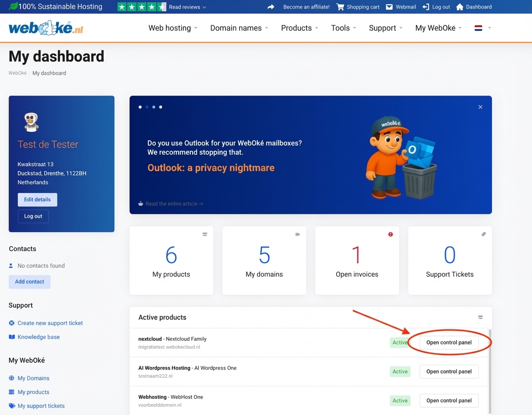This screenshot has height=415, width=532.
Task: Select the third banner slide dot
Action: 153,107
